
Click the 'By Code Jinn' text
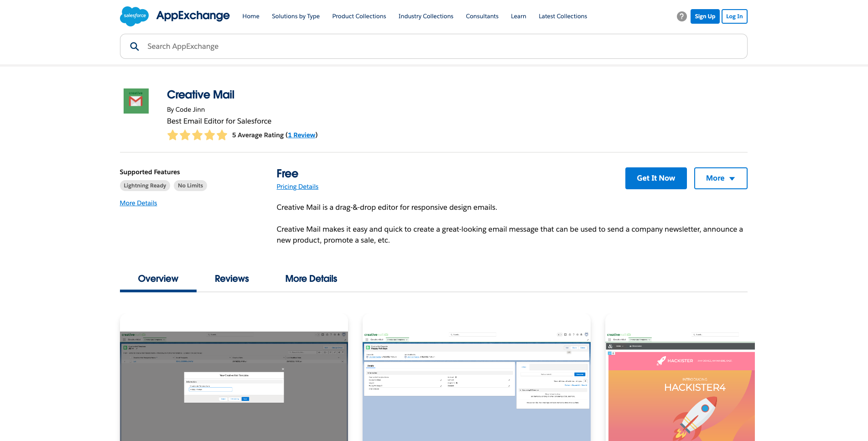pos(186,109)
